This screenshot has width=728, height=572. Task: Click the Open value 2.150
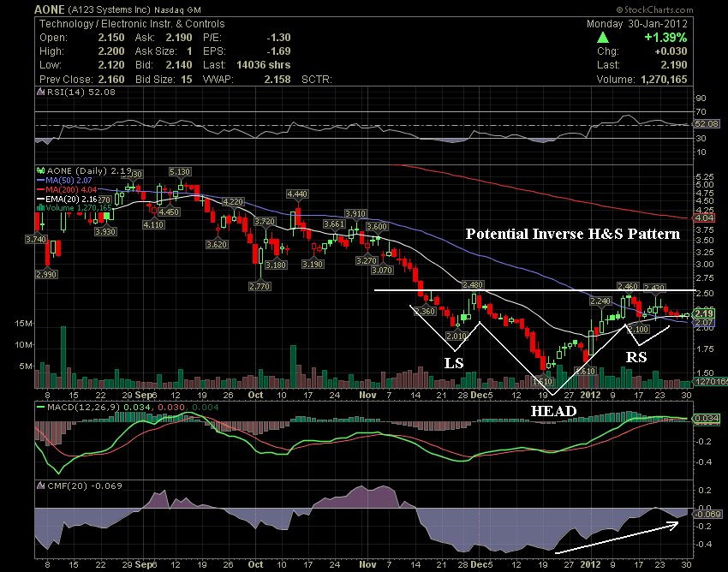click(x=111, y=38)
